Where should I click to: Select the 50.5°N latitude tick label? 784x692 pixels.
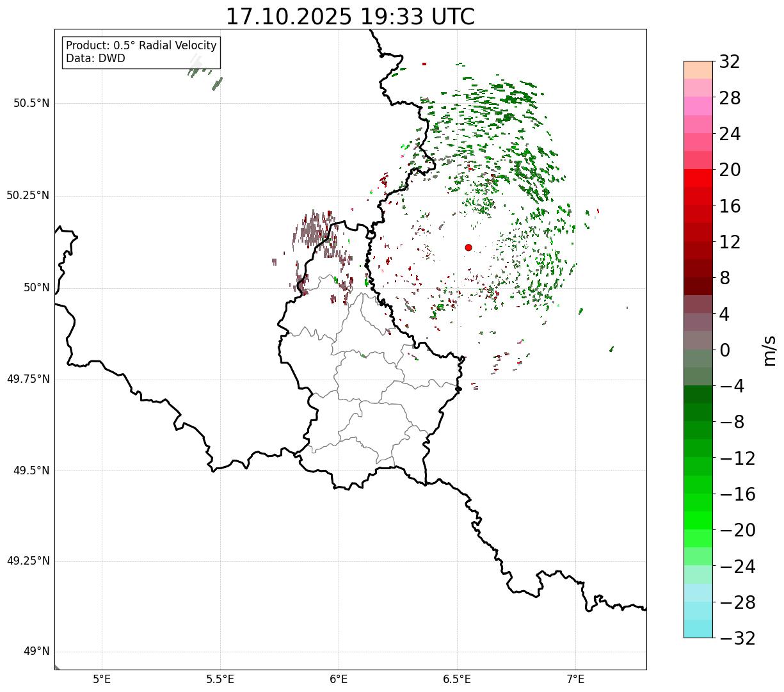(31, 103)
